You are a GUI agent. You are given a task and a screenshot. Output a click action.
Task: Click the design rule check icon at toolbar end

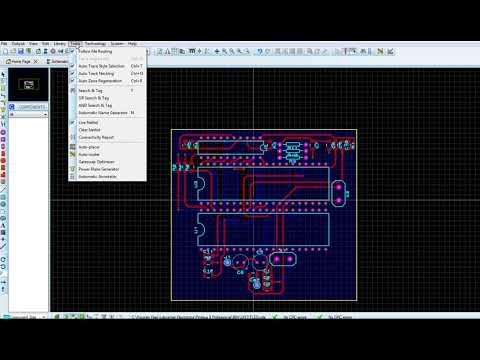pos(390,51)
